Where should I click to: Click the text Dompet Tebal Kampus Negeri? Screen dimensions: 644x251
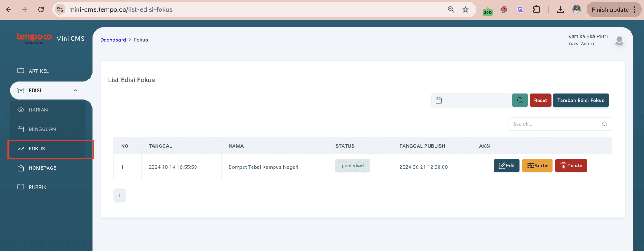263,167
